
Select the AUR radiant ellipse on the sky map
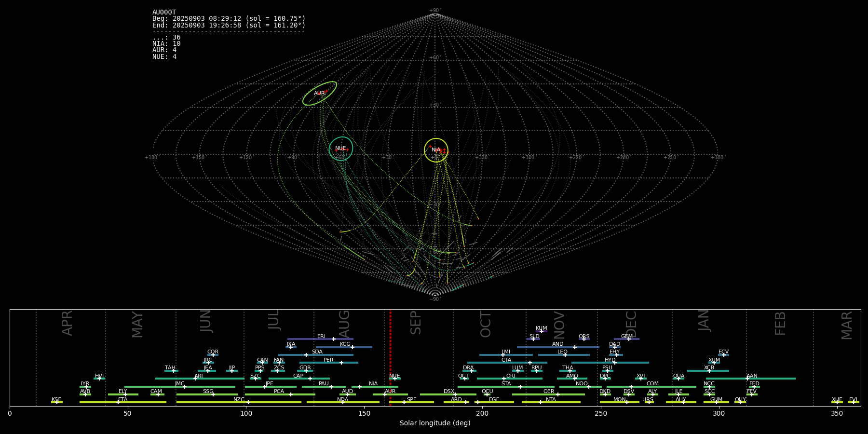(320, 94)
